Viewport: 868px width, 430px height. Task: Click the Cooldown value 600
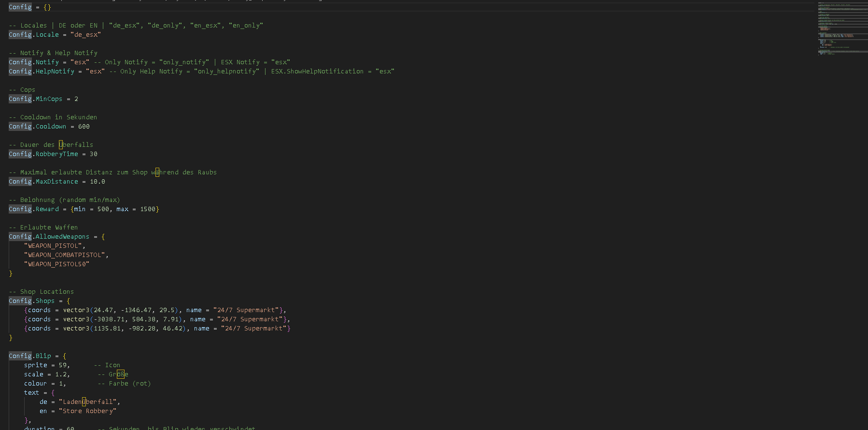pyautogui.click(x=84, y=127)
